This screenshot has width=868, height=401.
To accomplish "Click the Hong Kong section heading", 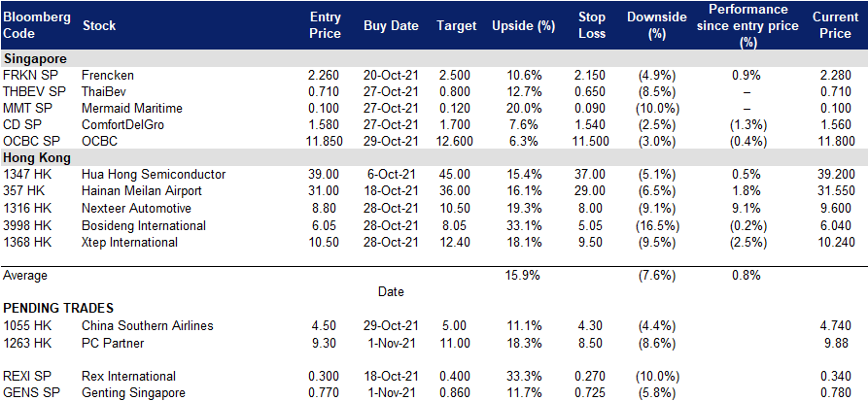I will (x=37, y=158).
